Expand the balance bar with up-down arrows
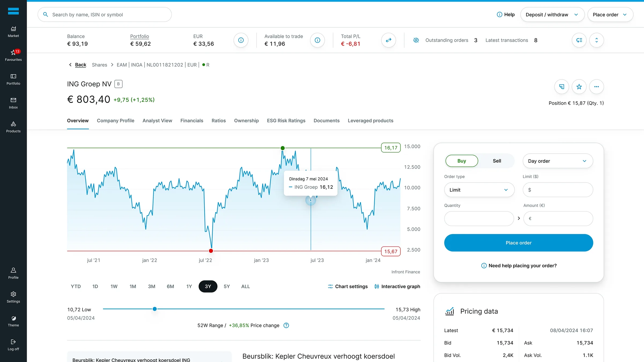 pyautogui.click(x=597, y=40)
